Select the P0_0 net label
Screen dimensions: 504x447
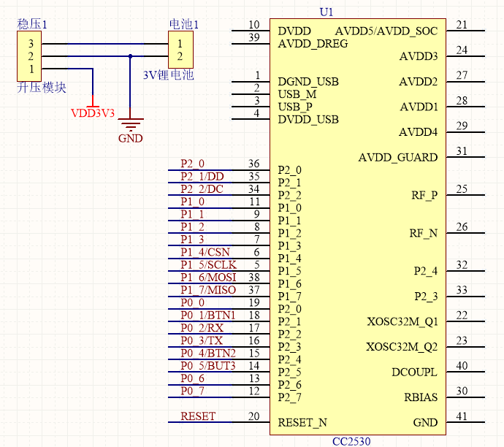point(192,302)
